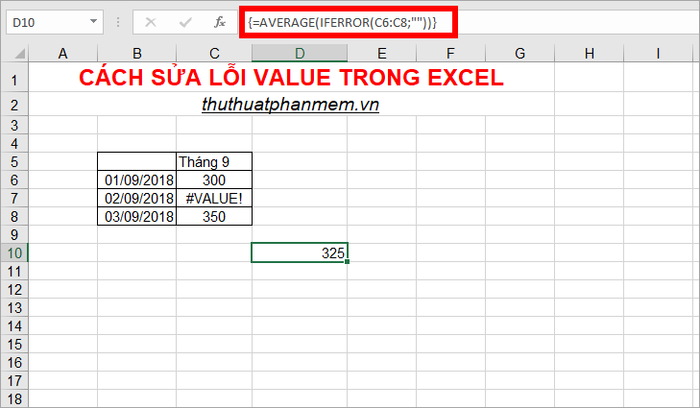The height and width of the screenshot is (408, 700).
Task: Select column B header
Action: coord(137,54)
